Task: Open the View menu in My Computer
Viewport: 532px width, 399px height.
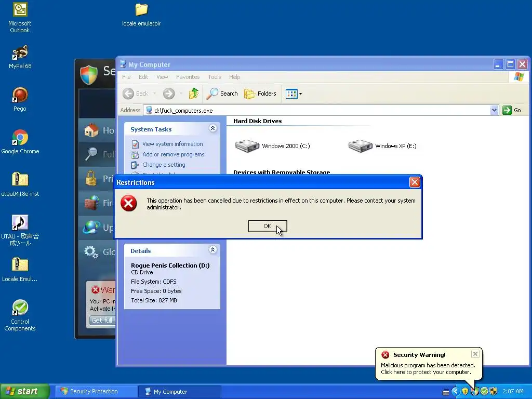Action: [x=162, y=77]
